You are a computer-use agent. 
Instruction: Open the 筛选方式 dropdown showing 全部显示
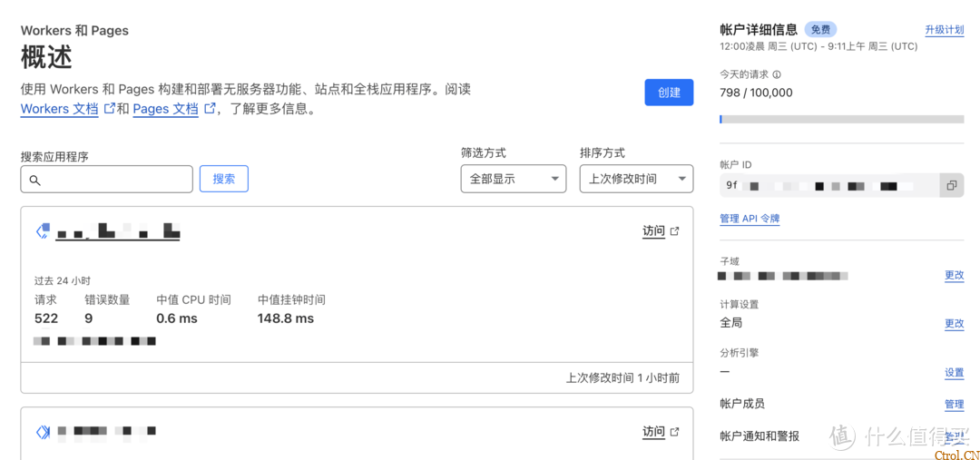(x=513, y=179)
